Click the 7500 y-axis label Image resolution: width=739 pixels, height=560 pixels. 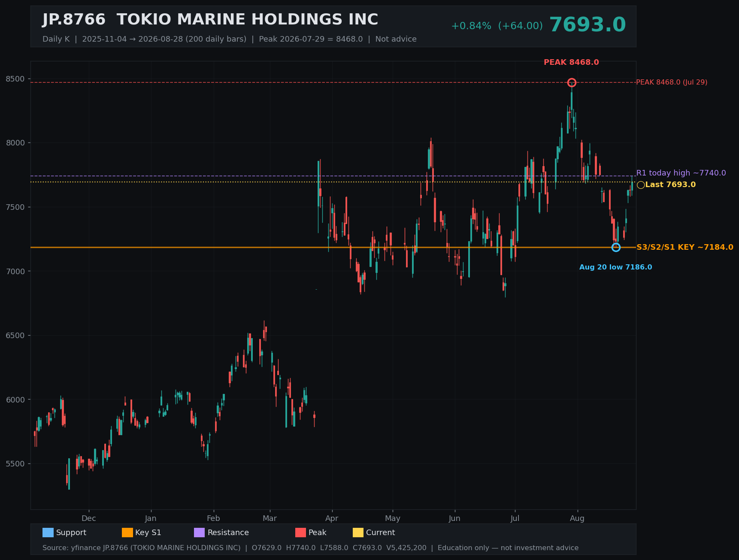[15, 207]
